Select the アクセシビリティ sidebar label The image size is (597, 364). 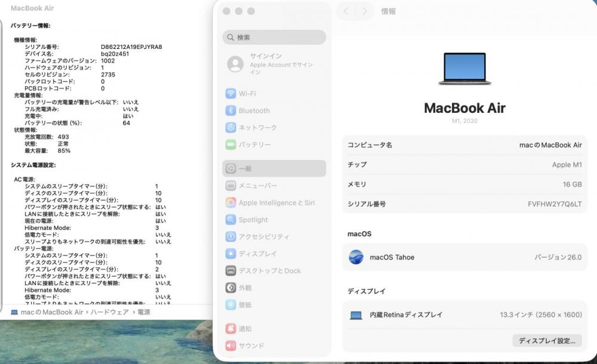point(264,236)
